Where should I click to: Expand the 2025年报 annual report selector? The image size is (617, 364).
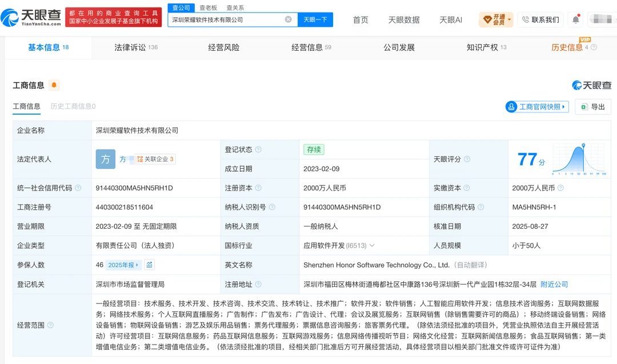[x=123, y=265]
